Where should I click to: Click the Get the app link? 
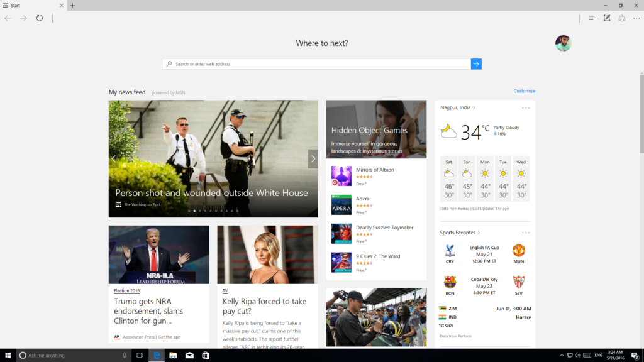coord(169,337)
